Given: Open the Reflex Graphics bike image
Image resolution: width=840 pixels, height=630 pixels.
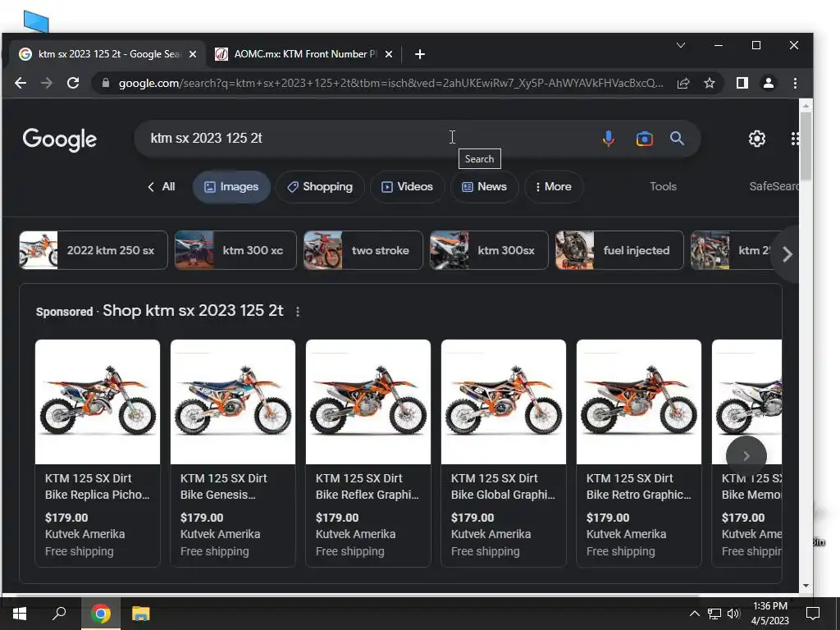Looking at the screenshot, I should (368, 402).
